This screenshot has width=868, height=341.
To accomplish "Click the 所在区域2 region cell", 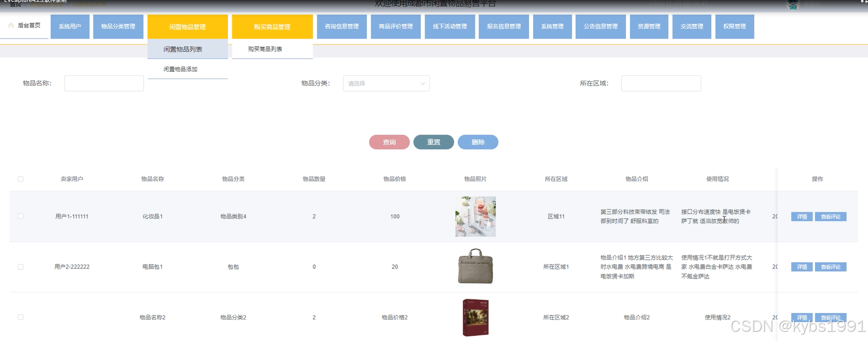I will [x=556, y=317].
